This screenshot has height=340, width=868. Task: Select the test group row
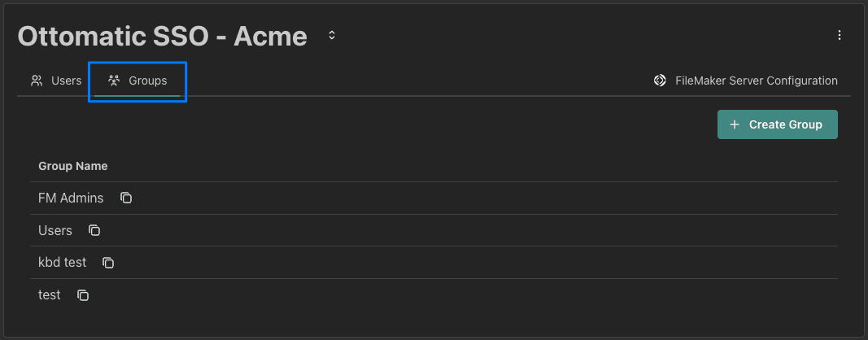50,295
